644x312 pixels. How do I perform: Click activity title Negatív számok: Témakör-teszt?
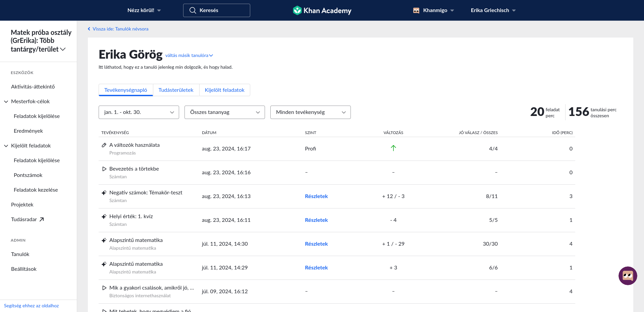tap(146, 192)
